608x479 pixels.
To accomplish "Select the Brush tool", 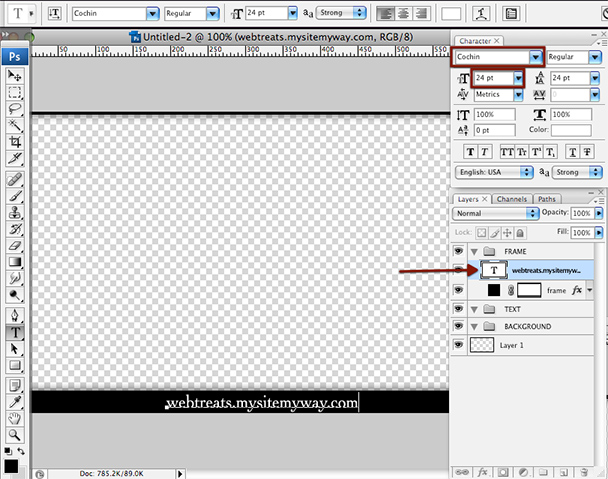I will [15, 196].
